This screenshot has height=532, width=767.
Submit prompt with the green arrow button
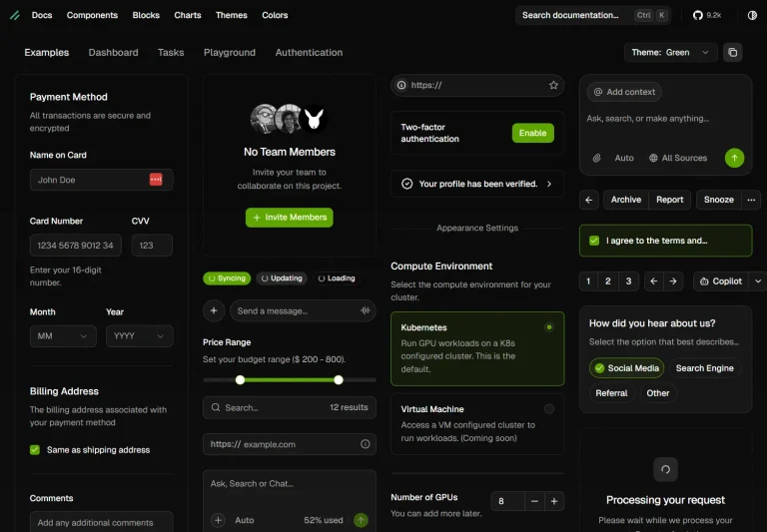[734, 158]
